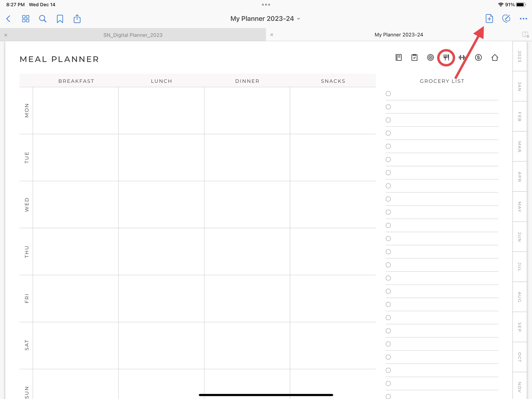The height and width of the screenshot is (399, 532).
Task: Add a new page with the plus-page icon
Action: point(489,19)
